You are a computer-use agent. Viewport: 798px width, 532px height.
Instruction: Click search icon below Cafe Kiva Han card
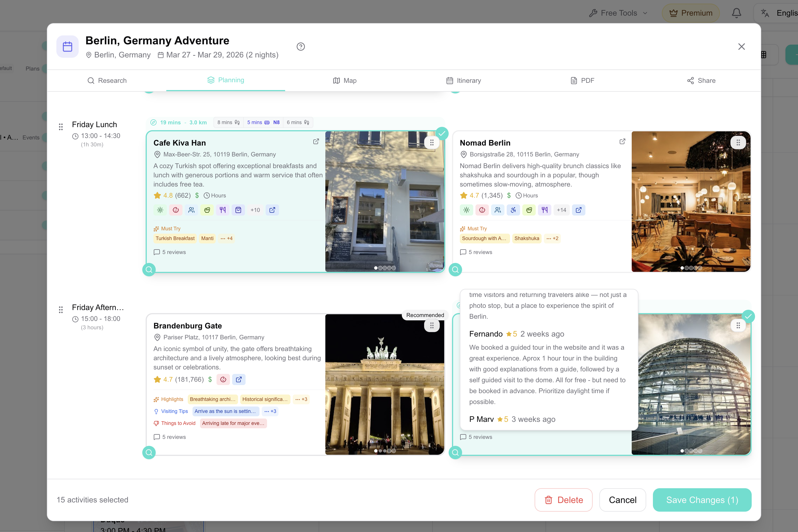(149, 270)
